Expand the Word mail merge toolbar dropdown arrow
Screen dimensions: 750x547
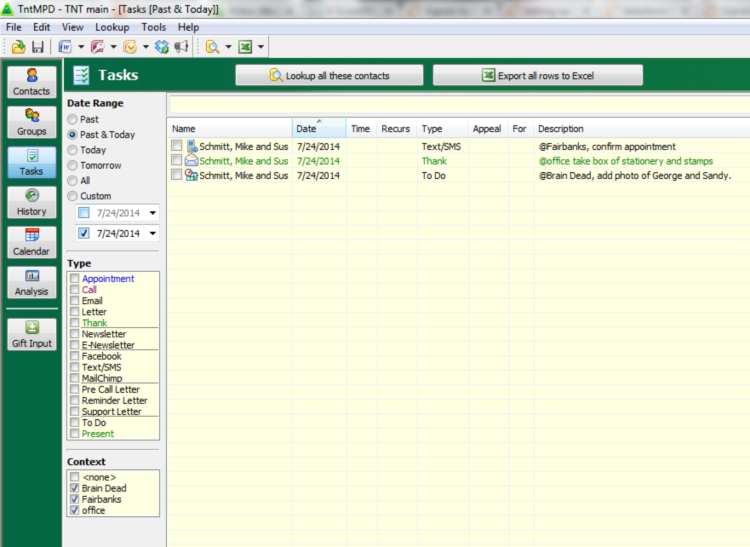[81, 47]
